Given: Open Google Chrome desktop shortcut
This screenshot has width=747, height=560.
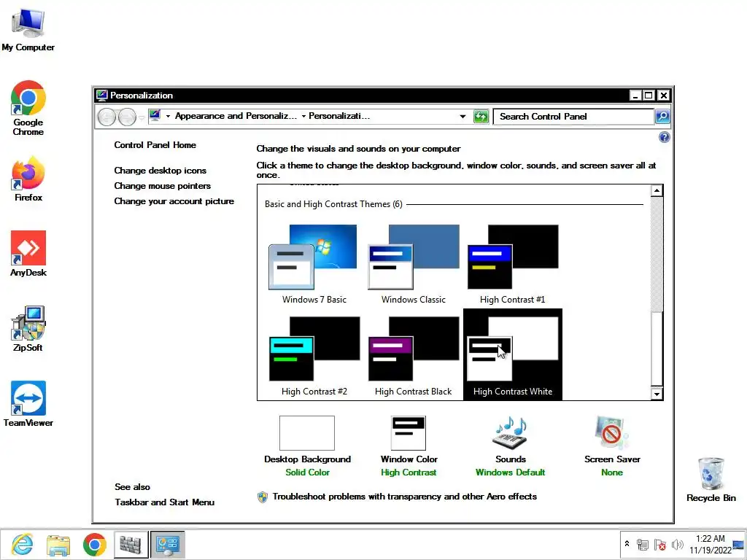Looking at the screenshot, I should (28, 108).
